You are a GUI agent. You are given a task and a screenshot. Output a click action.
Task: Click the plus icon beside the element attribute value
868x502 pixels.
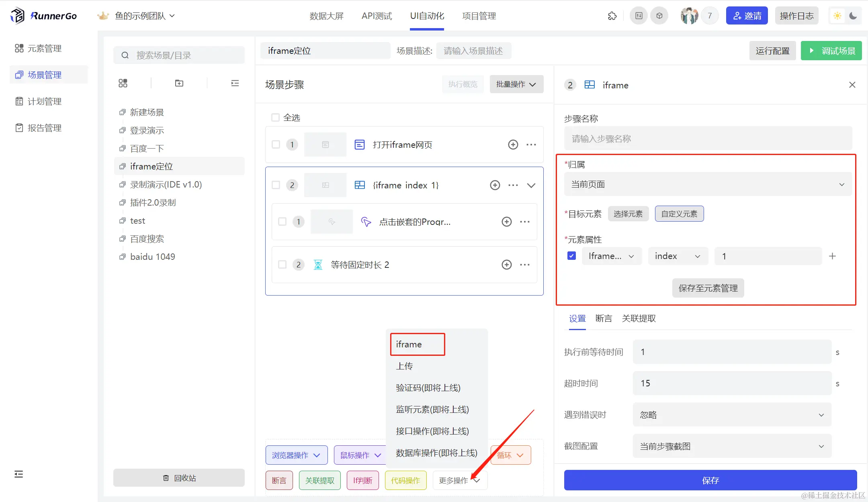pos(832,256)
